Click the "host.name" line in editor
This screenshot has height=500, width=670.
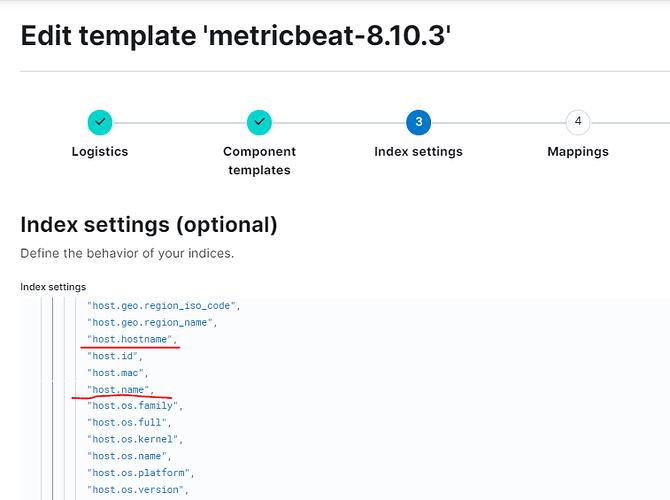point(120,389)
